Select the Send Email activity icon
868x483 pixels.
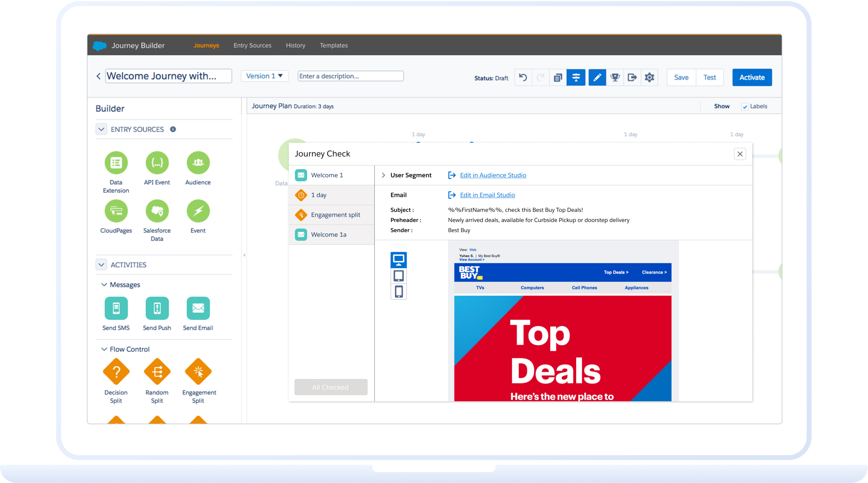pyautogui.click(x=198, y=308)
